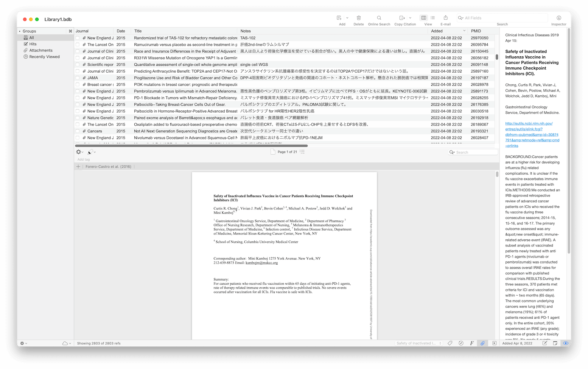The image size is (588, 369).
Task: Open Online Search from the toolbar
Action: click(379, 18)
